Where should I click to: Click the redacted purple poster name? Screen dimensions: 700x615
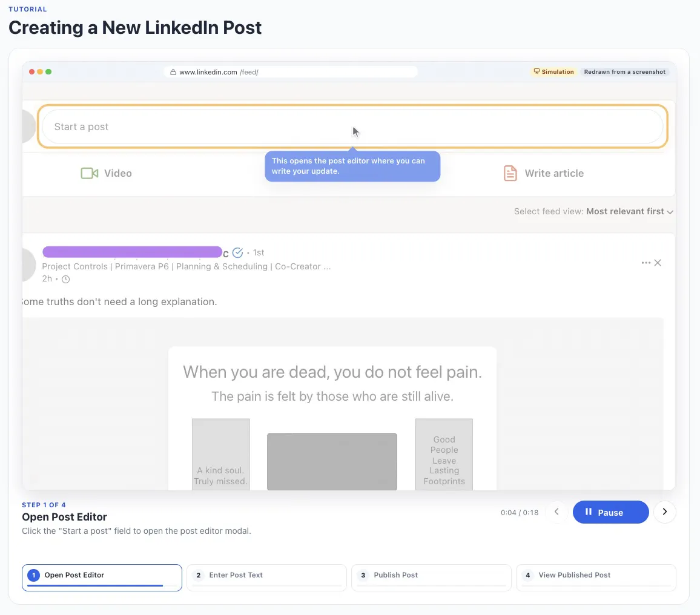click(x=132, y=252)
